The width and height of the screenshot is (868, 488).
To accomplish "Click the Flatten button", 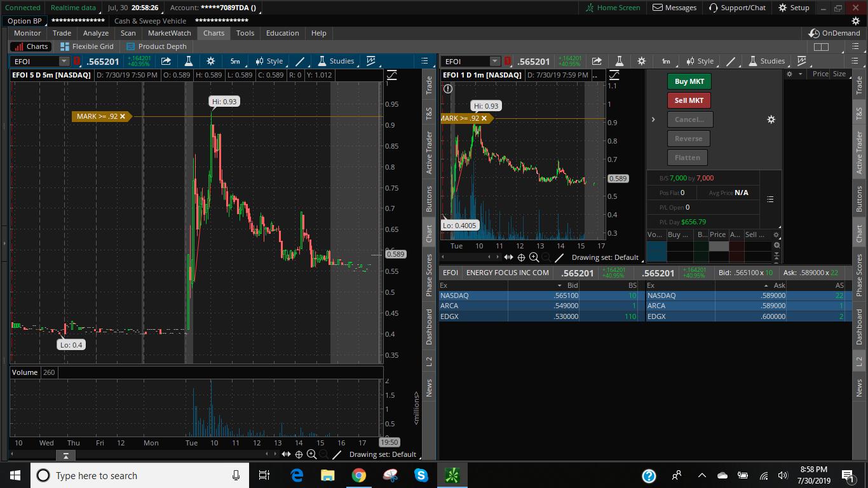I will 688,158.
